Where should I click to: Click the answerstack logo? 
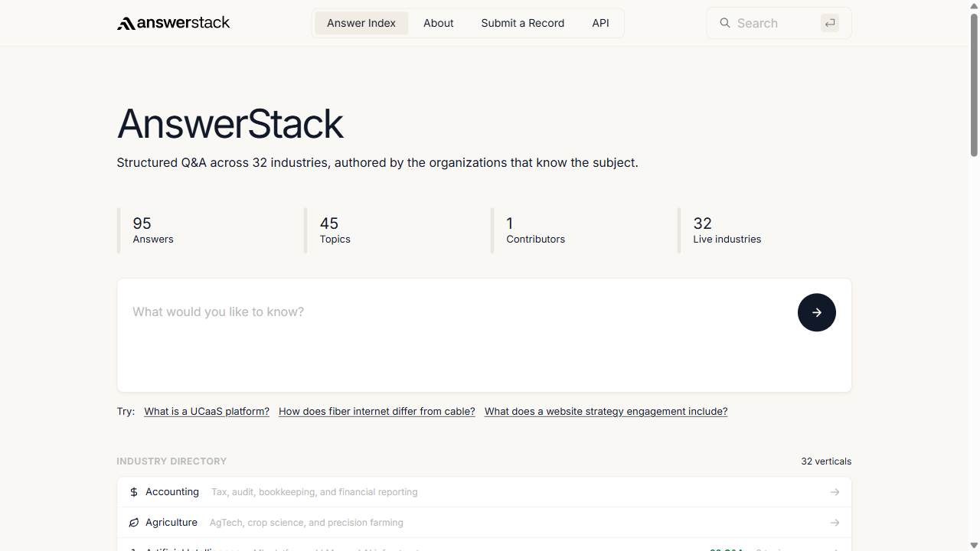[173, 23]
